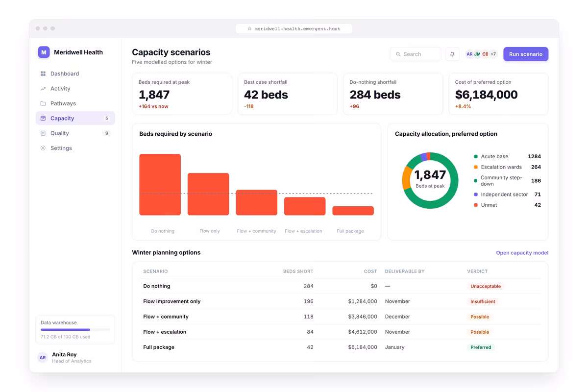Click the Insufficient verdict badge

tap(483, 301)
